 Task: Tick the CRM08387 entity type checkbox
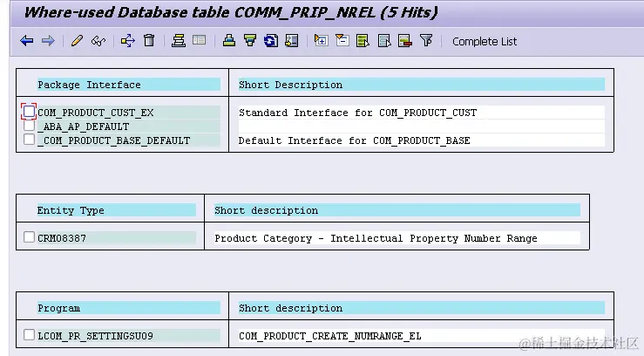29,237
